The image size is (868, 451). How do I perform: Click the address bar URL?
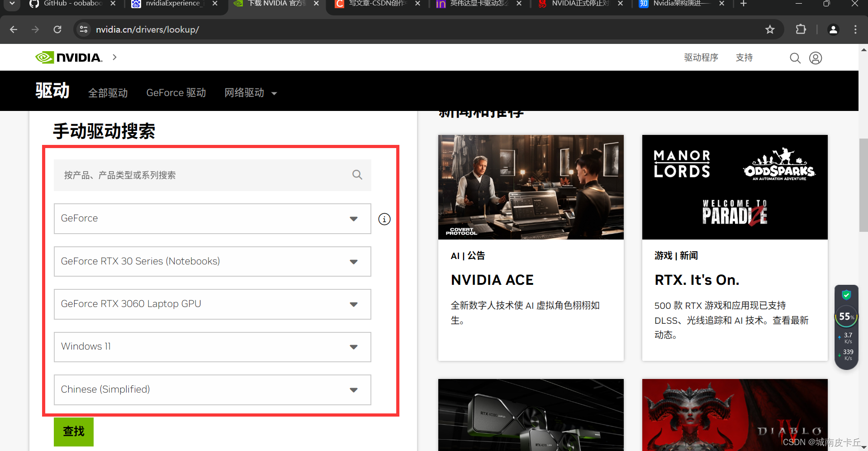click(x=147, y=29)
